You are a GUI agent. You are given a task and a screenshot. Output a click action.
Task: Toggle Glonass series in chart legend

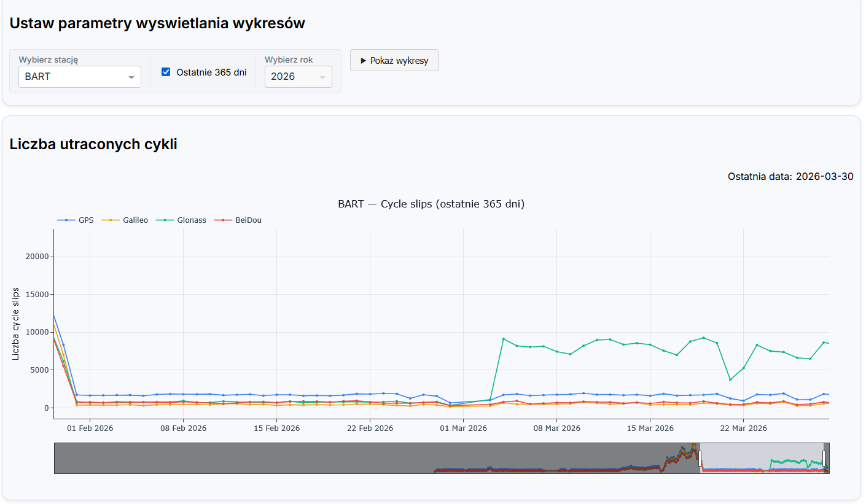pyautogui.click(x=181, y=220)
